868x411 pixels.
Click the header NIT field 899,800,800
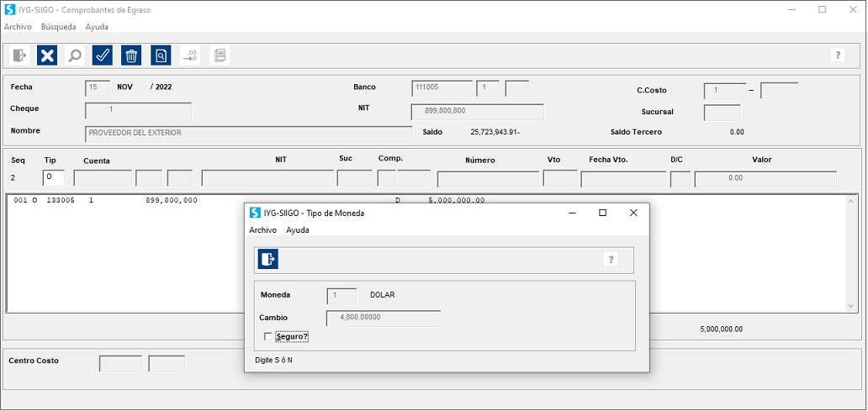pyautogui.click(x=477, y=111)
